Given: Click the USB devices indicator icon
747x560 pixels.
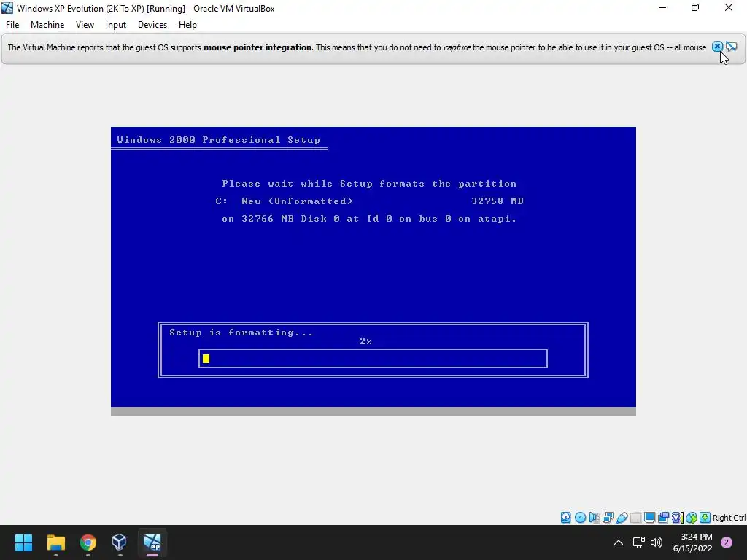Looking at the screenshot, I should (622, 518).
